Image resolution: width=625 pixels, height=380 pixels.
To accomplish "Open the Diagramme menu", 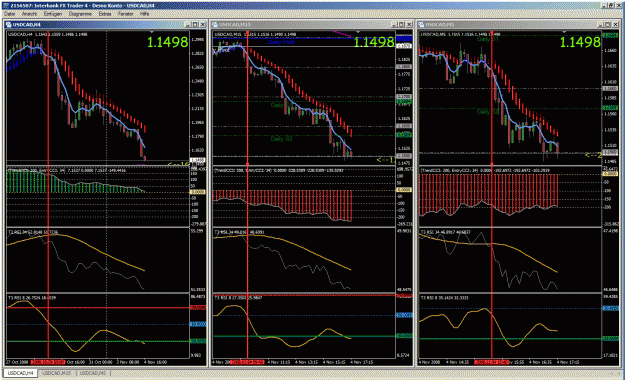I will point(80,14).
